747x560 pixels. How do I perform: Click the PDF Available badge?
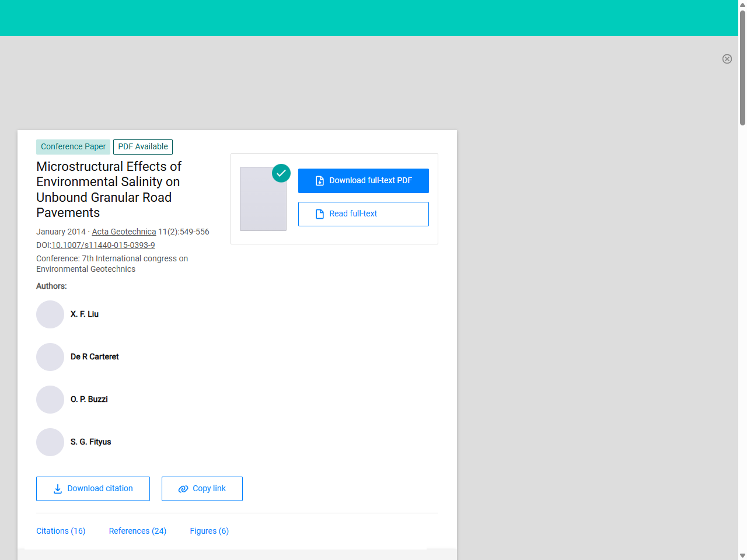[143, 147]
